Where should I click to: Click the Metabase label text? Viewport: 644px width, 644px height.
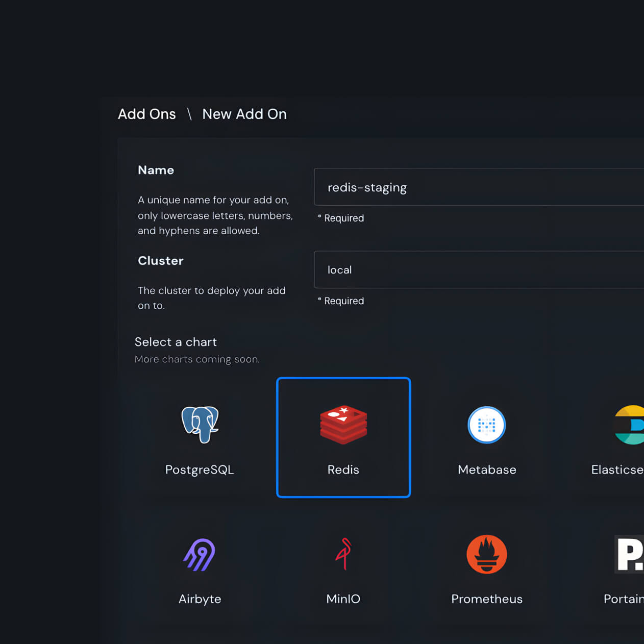[487, 469]
